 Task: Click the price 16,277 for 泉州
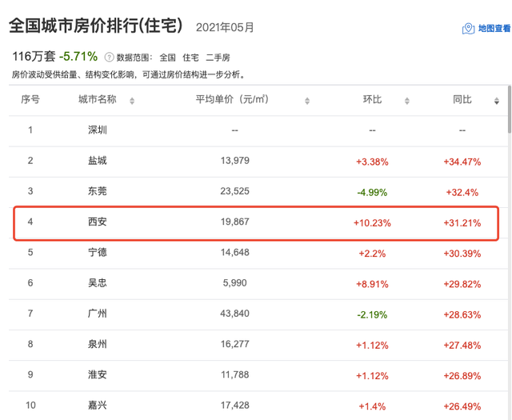(234, 344)
